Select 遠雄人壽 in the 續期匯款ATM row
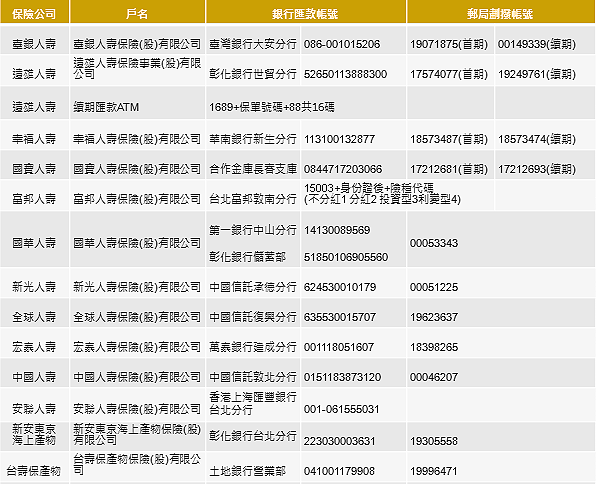This screenshot has width=596, height=484. coord(34,107)
